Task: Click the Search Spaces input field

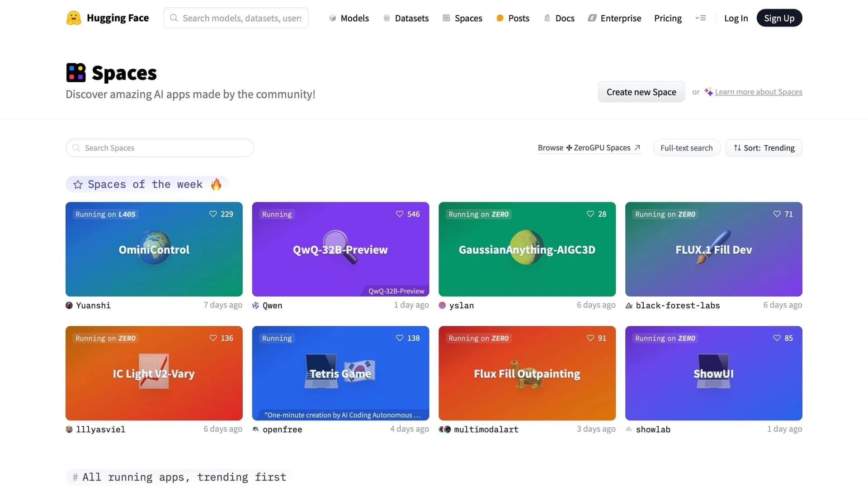Action: pyautogui.click(x=160, y=148)
